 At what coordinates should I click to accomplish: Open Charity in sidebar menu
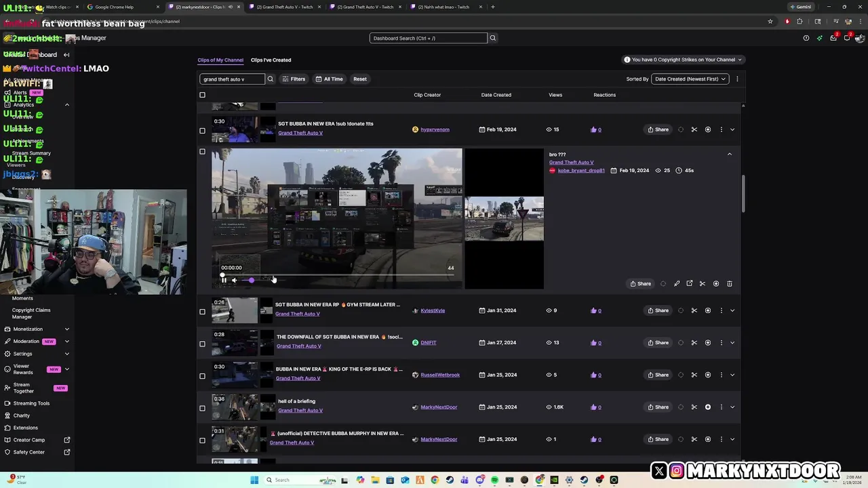(22, 415)
